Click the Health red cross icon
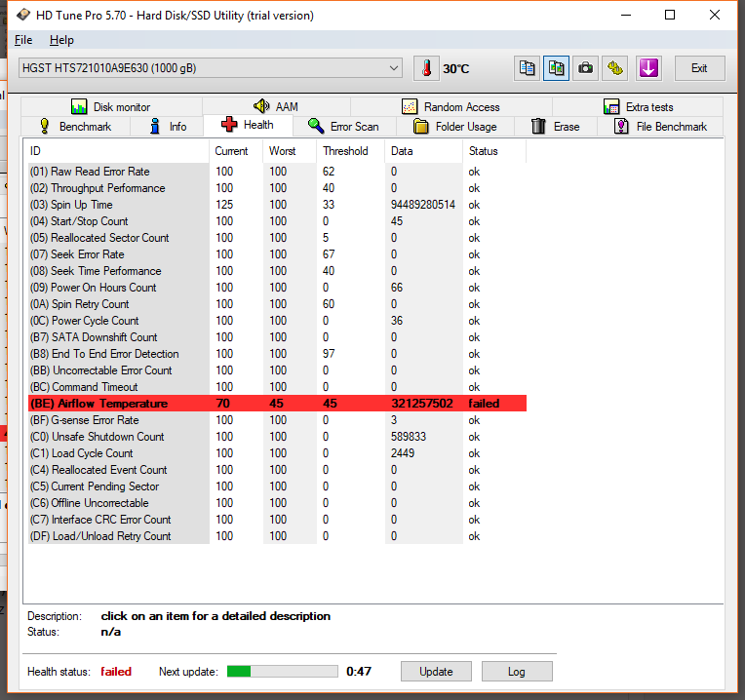745x700 pixels. click(229, 125)
